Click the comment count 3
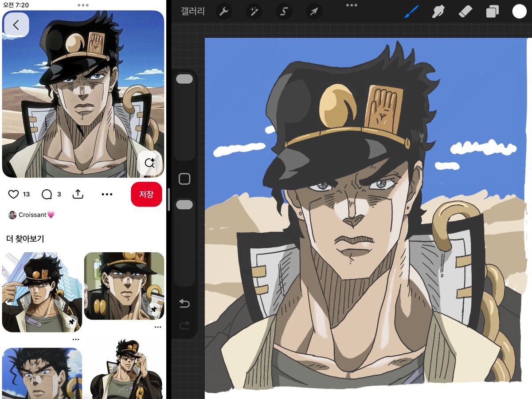The image size is (532, 399). tap(59, 194)
